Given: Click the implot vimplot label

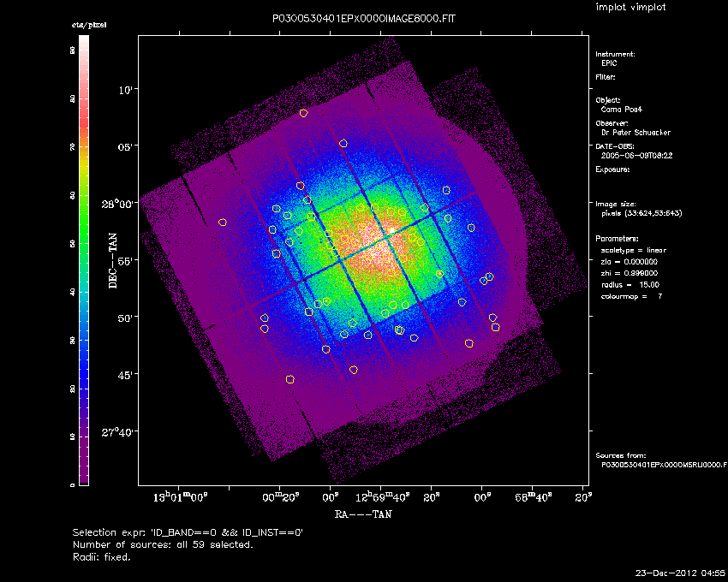Looking at the screenshot, I should (630, 7).
